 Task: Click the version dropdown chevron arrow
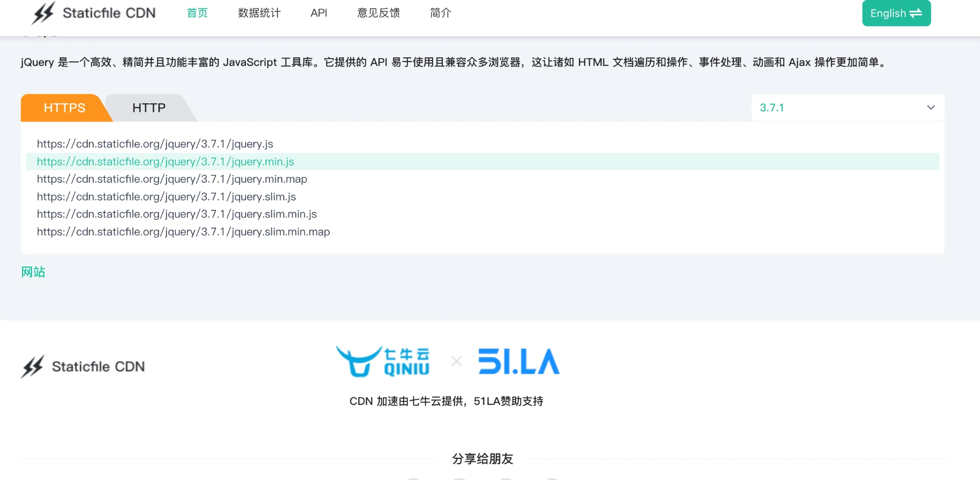click(x=931, y=108)
